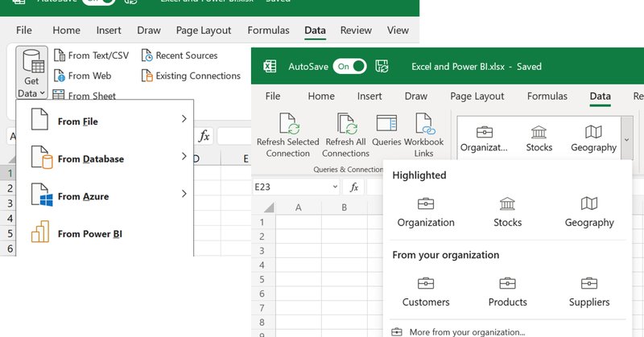The image size is (644, 337).
Task: Select Geography data type in ribbon gallery
Action: tap(593, 138)
